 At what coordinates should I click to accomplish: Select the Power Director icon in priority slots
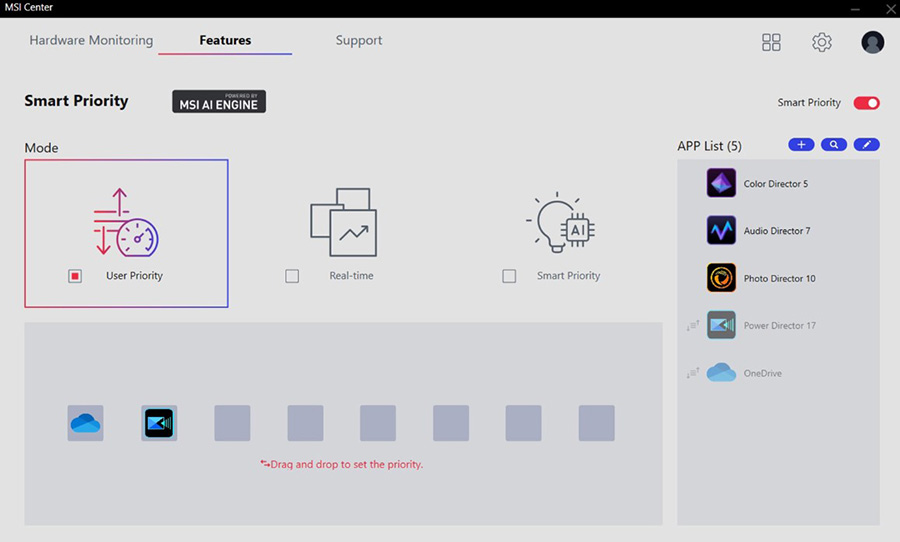(159, 423)
